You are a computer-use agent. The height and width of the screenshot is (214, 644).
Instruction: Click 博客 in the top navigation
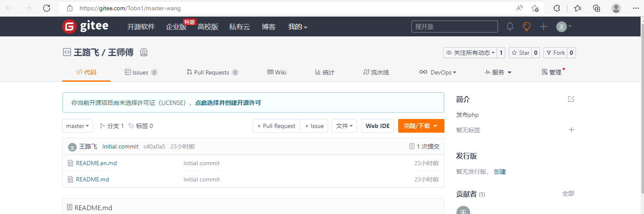(x=268, y=27)
